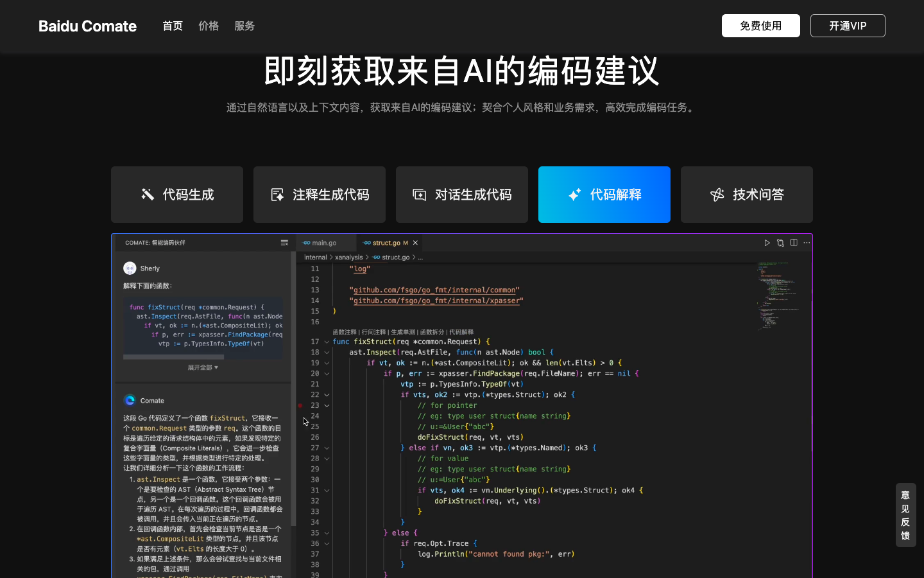Click the 行间注释 code lens link

373,332
